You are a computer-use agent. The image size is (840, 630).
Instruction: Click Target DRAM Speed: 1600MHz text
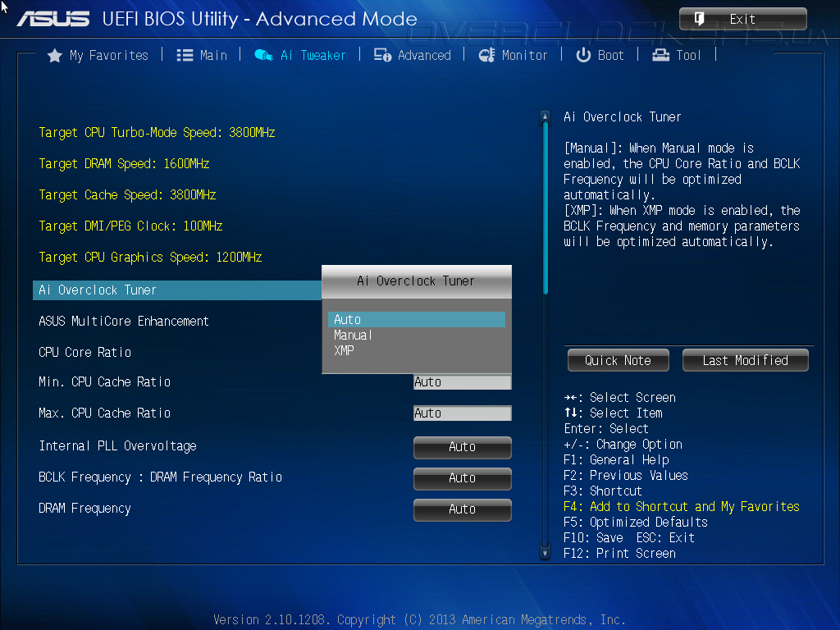tap(124, 164)
